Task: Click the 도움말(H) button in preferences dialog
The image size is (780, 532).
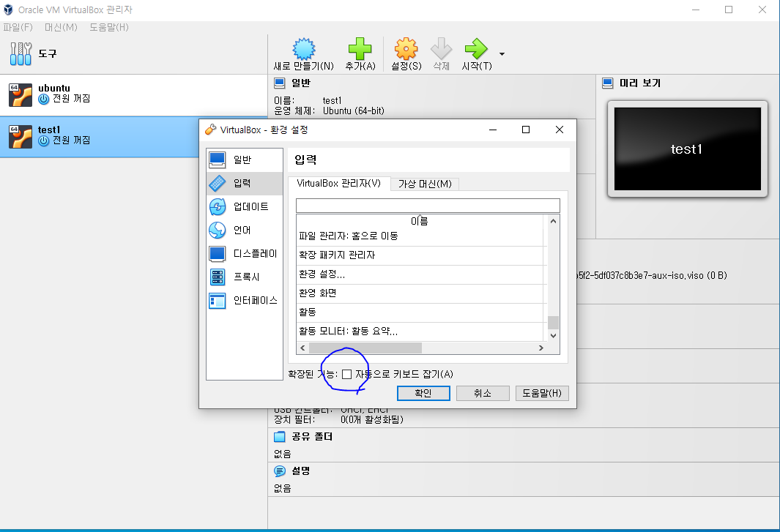Action: coord(542,393)
